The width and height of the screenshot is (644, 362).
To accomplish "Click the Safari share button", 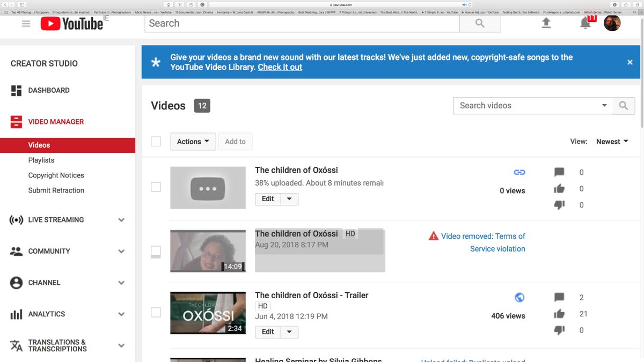I will [x=626, y=4].
